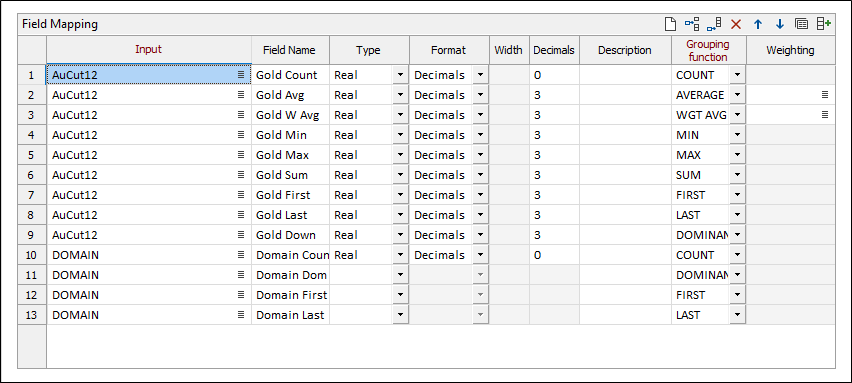Click the Input column header
Image resolution: width=852 pixels, height=383 pixels.
pos(148,50)
